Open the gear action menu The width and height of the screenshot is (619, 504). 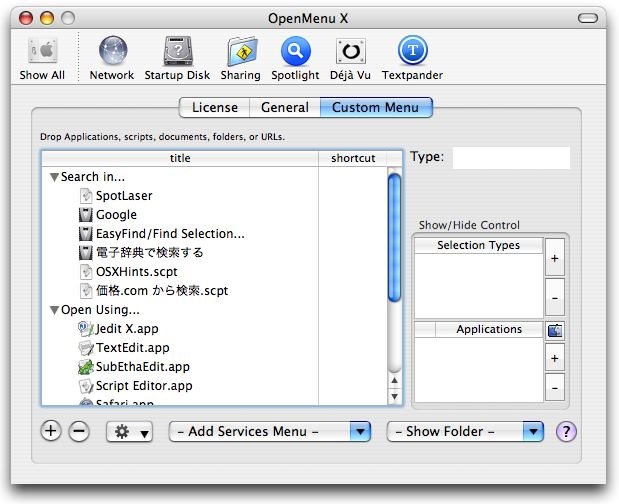[x=129, y=431]
